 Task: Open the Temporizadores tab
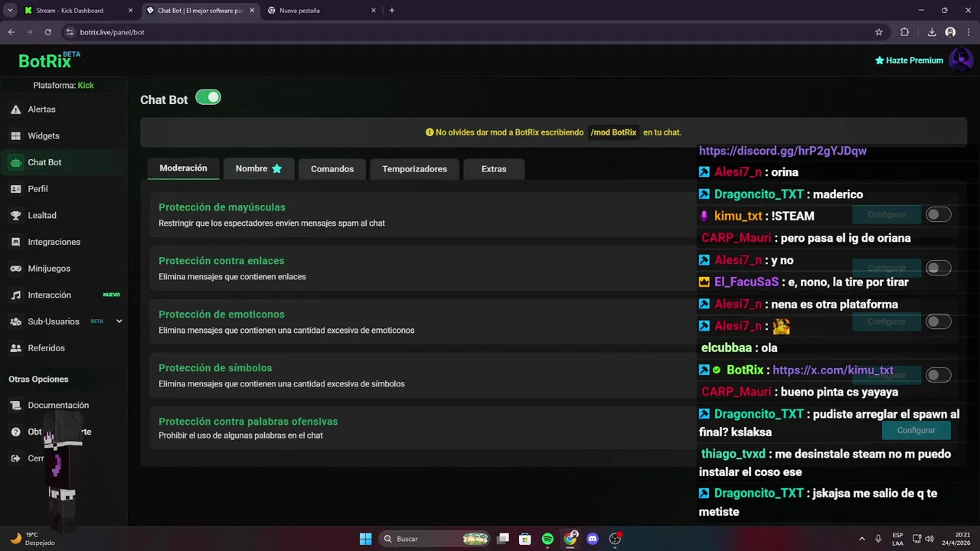414,168
